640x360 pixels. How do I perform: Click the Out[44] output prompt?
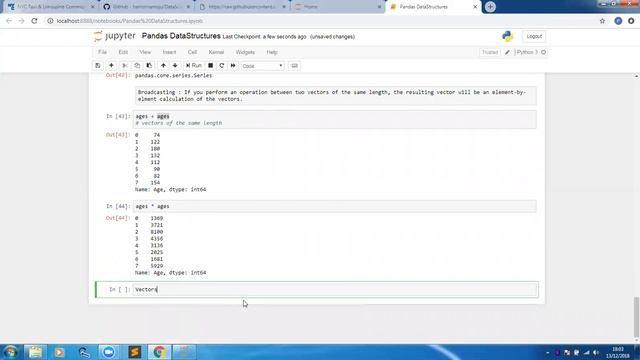point(118,218)
